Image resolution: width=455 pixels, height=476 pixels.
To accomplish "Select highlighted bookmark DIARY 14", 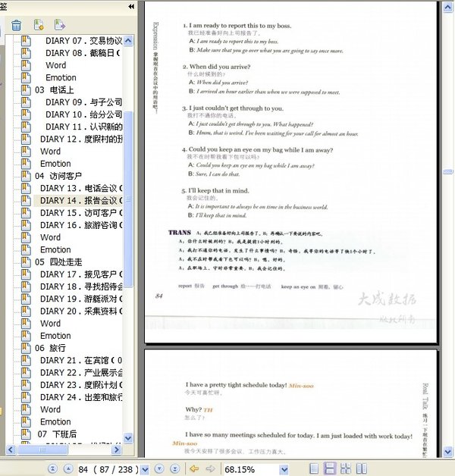I will (x=81, y=200).
